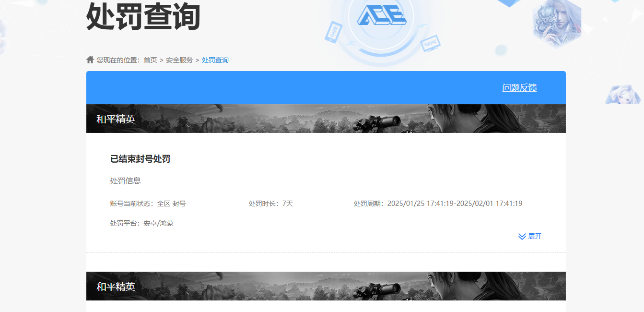Click the double-chevron icon beside 展开
This screenshot has width=644, height=312.
point(522,236)
